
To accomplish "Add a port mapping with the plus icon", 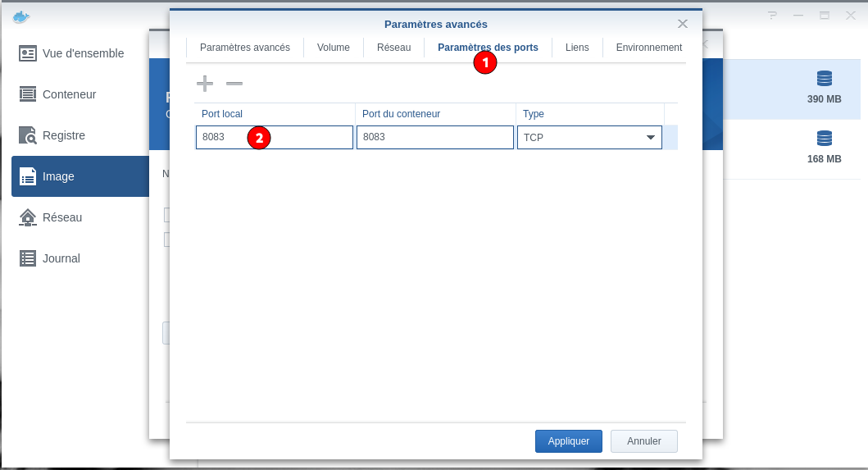I will pyautogui.click(x=204, y=84).
